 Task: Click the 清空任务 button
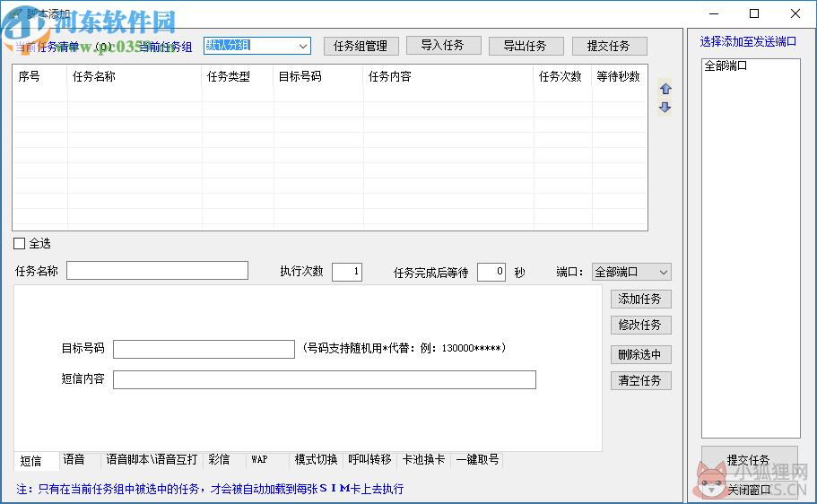click(640, 380)
